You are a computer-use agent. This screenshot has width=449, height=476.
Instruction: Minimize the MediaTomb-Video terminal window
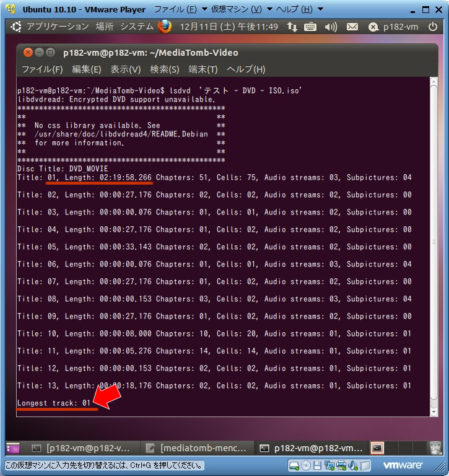point(40,52)
